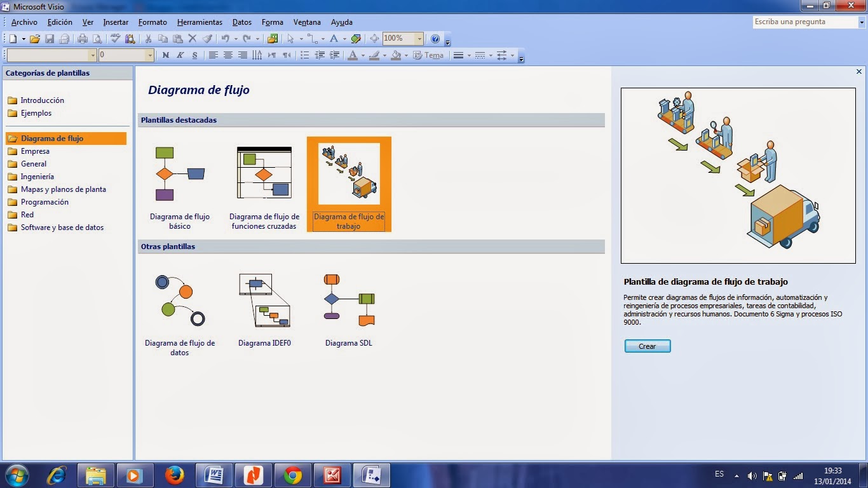Screen dimensions: 868x488
Task: Select the Pointer tool in the toolbar
Action: pyautogui.click(x=290, y=39)
